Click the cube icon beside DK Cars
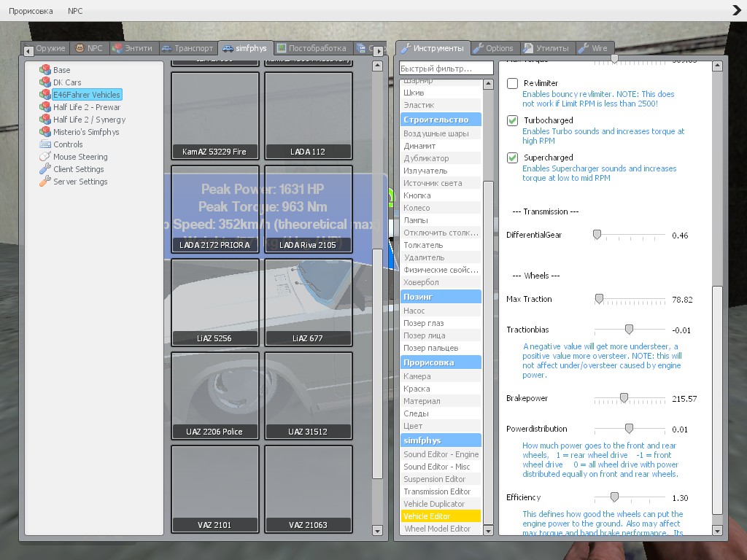The height and width of the screenshot is (560, 747). pos(44,82)
